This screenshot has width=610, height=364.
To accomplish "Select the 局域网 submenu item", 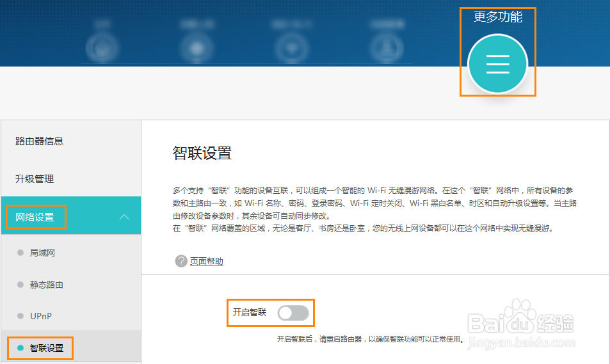I will [x=42, y=253].
